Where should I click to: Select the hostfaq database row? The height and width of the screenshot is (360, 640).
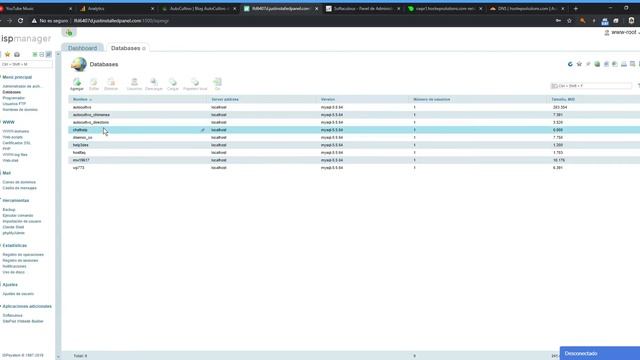click(x=354, y=153)
